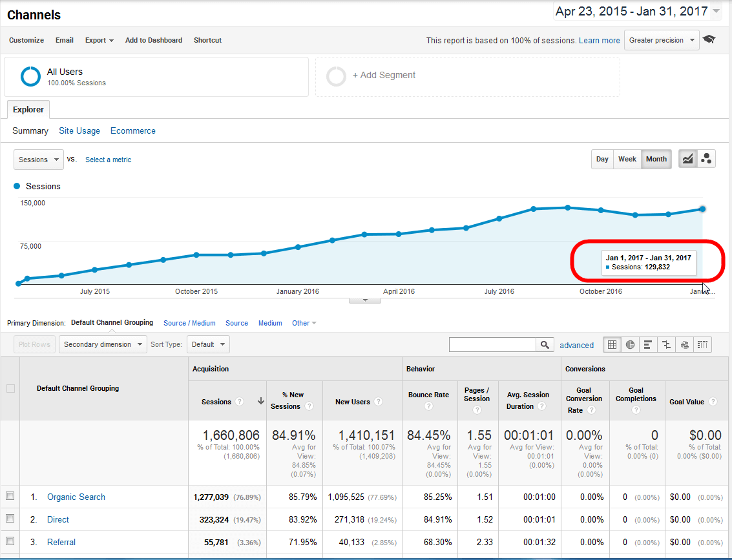732x560 pixels.
Task: Open the Ecommerce tab
Action: coord(133,130)
